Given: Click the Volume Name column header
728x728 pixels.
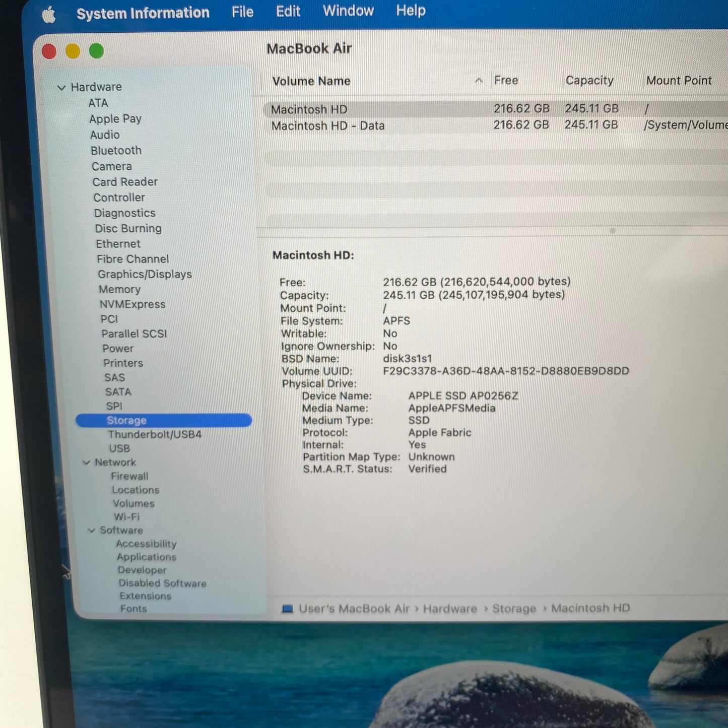Looking at the screenshot, I should 311,81.
